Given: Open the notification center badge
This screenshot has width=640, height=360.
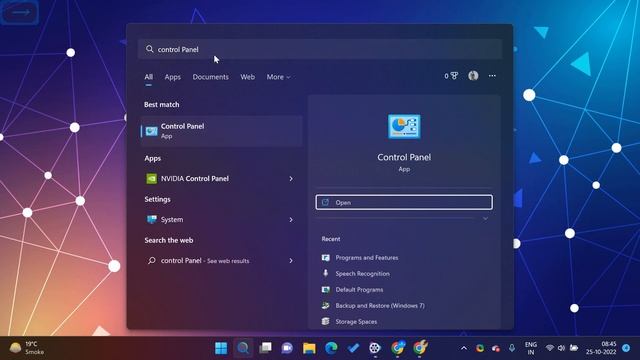Looking at the screenshot, I should [x=626, y=348].
